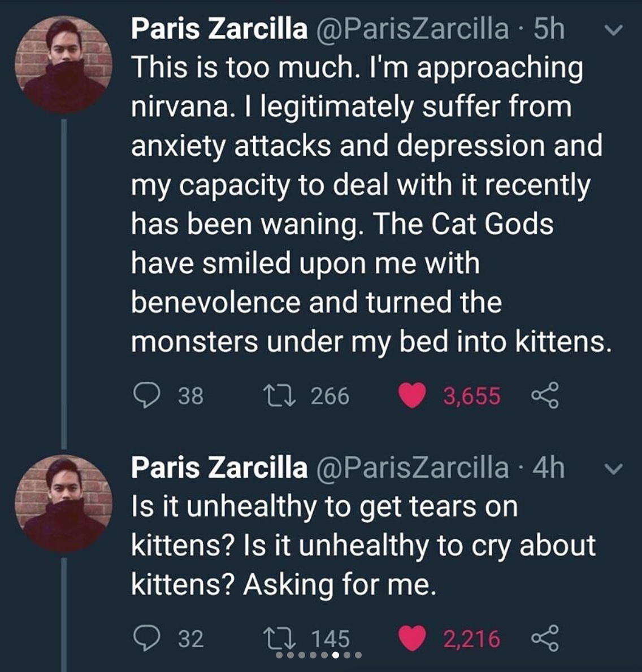Click the highlighted white pagination dot
The width and height of the screenshot is (642, 672).
coord(336,655)
